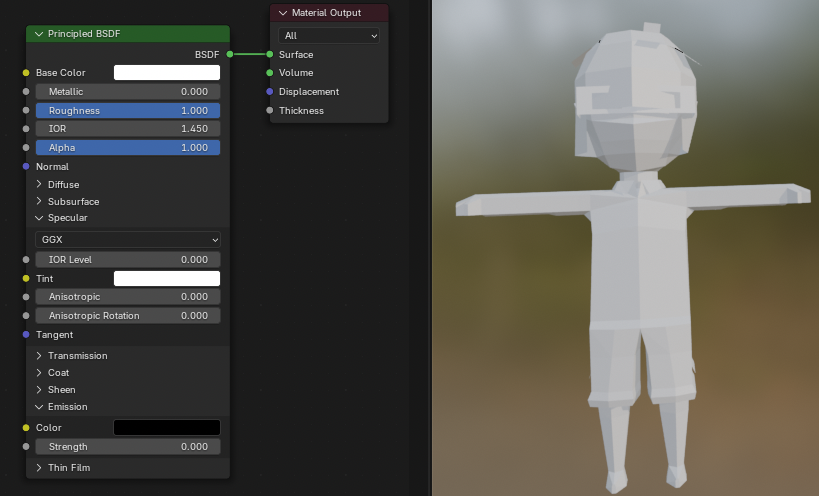Click the IOR Level value slider
Viewport: 819px width, 496px height.
(x=128, y=259)
